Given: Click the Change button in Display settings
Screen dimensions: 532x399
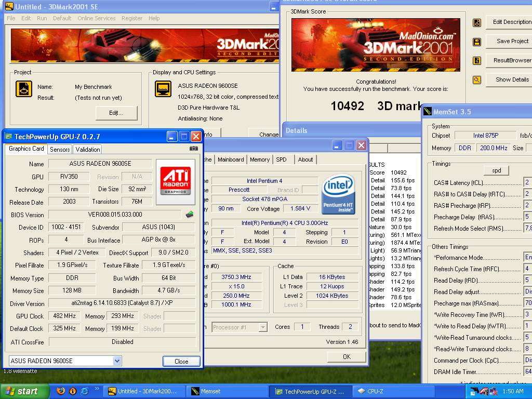Looking at the screenshot, I should coord(264,134).
